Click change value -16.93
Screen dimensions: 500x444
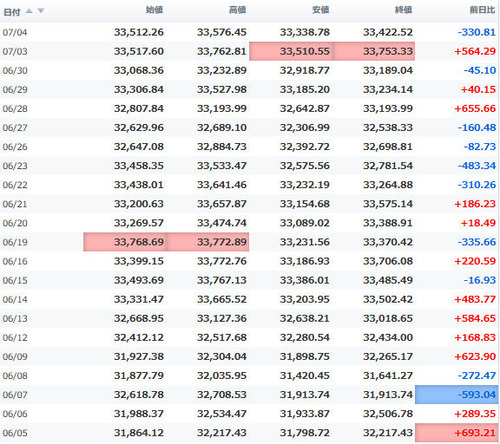pos(479,280)
